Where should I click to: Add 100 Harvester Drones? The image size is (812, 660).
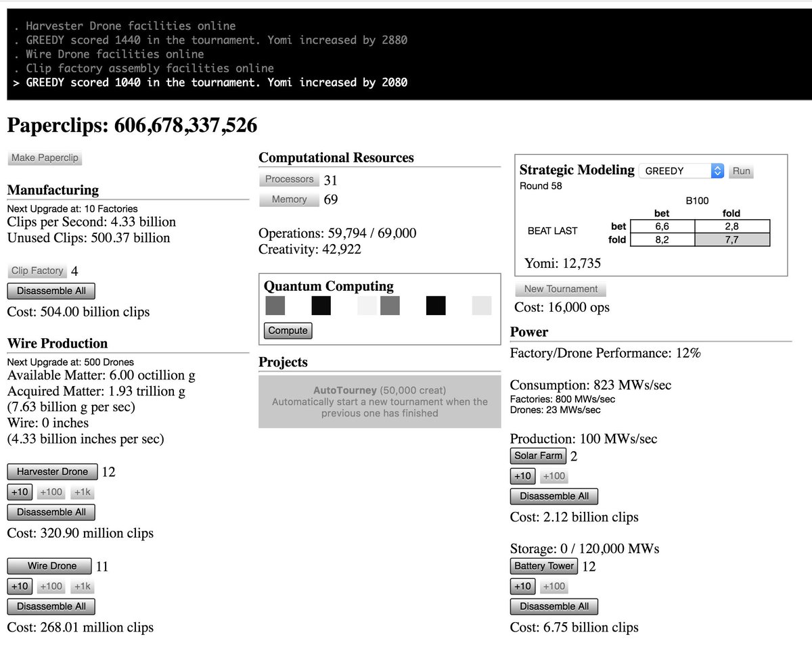(51, 492)
